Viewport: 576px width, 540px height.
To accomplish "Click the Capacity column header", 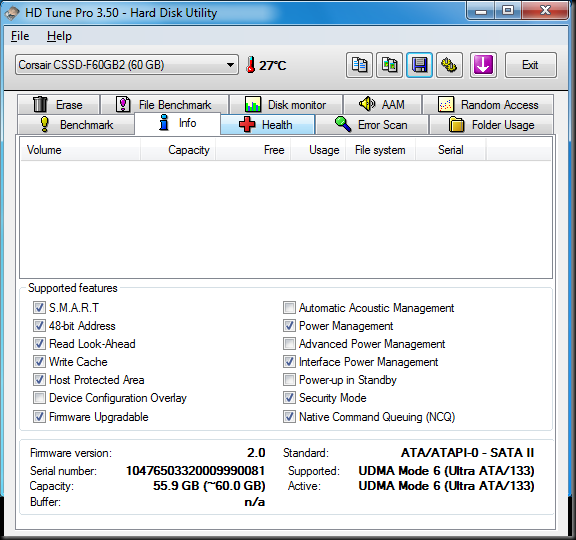I will pyautogui.click(x=178, y=150).
